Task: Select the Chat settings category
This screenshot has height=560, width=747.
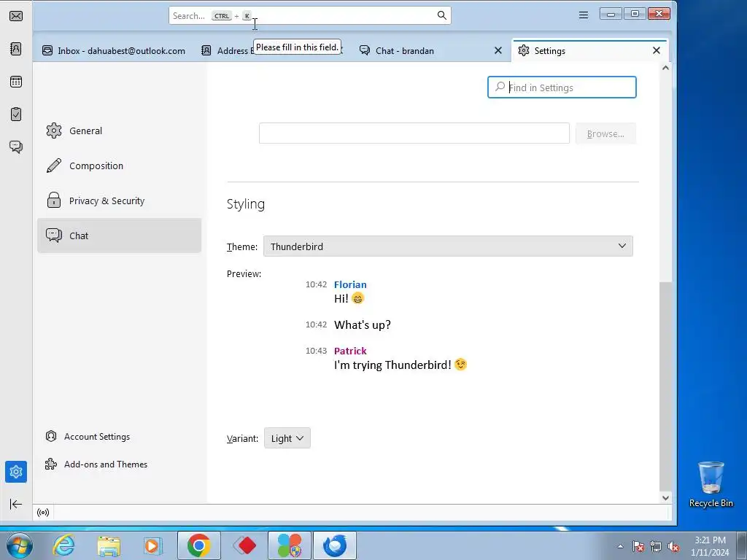Action: pyautogui.click(x=119, y=236)
